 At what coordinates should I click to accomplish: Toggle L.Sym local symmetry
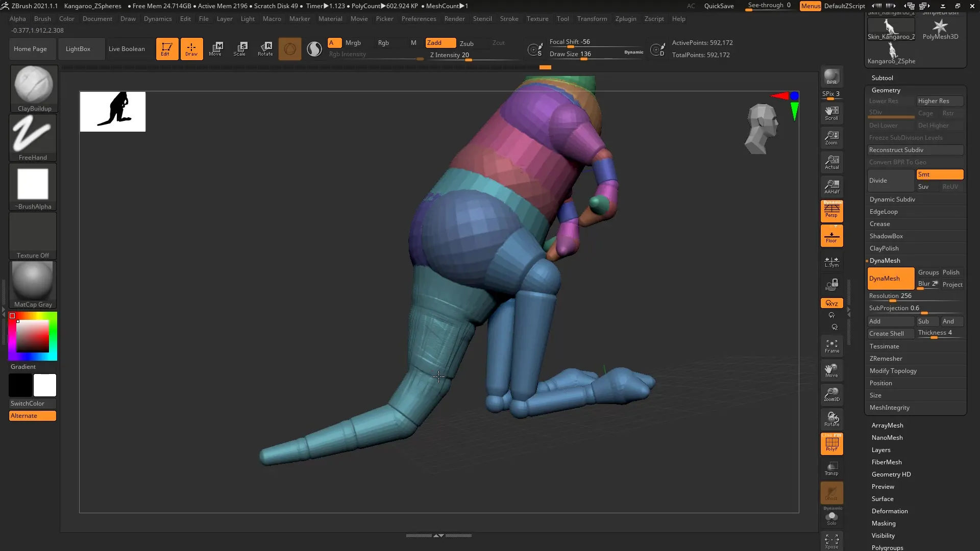click(831, 262)
